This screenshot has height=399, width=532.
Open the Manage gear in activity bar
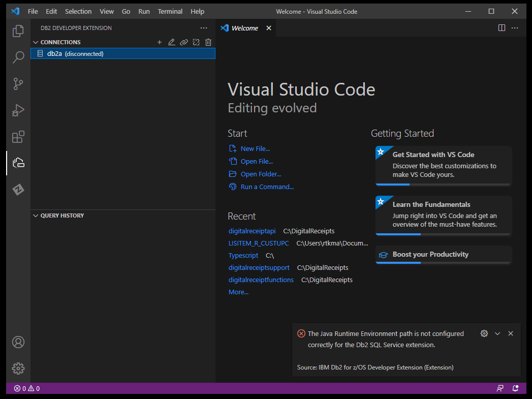click(18, 369)
